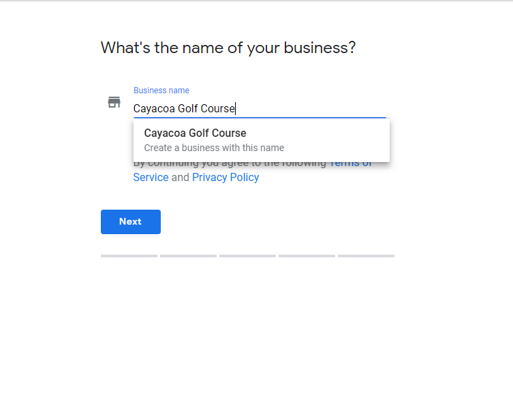513x420 pixels.
Task: Place cursor on word 'Golf' in input
Action: click(188, 108)
